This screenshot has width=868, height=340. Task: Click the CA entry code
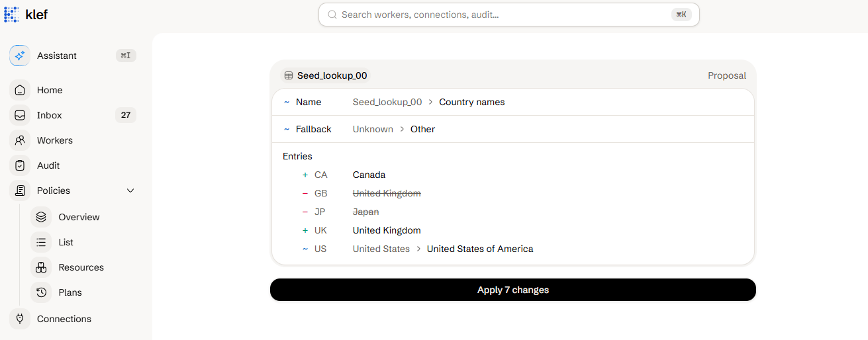point(320,175)
